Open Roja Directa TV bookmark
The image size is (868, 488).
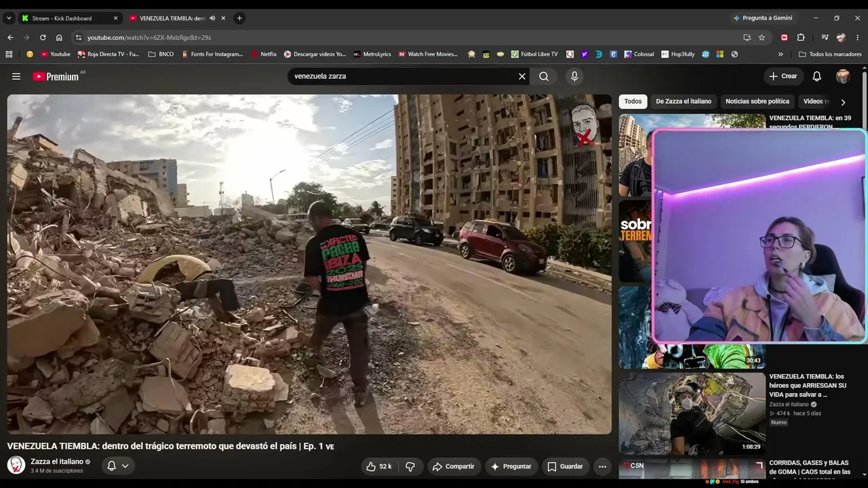click(x=108, y=54)
